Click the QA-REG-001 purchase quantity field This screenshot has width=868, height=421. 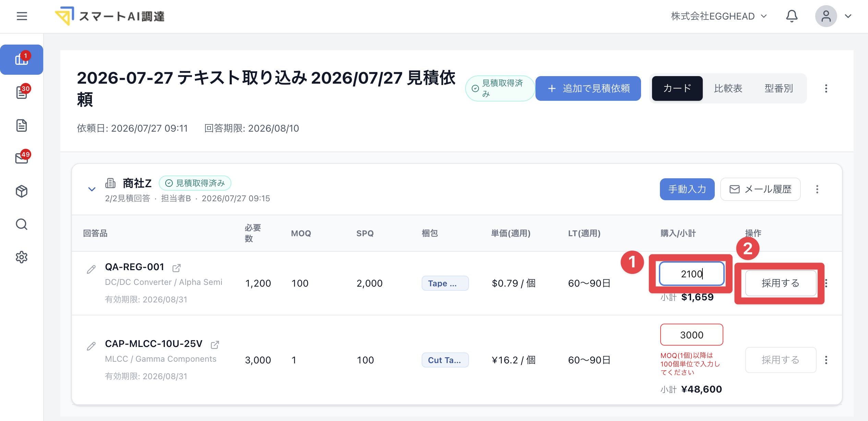tap(692, 274)
